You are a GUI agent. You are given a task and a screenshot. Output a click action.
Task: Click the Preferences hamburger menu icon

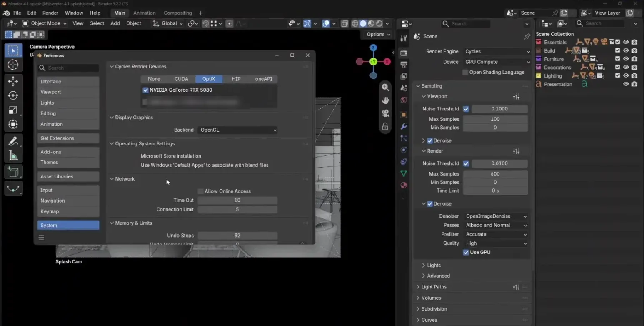click(41, 238)
